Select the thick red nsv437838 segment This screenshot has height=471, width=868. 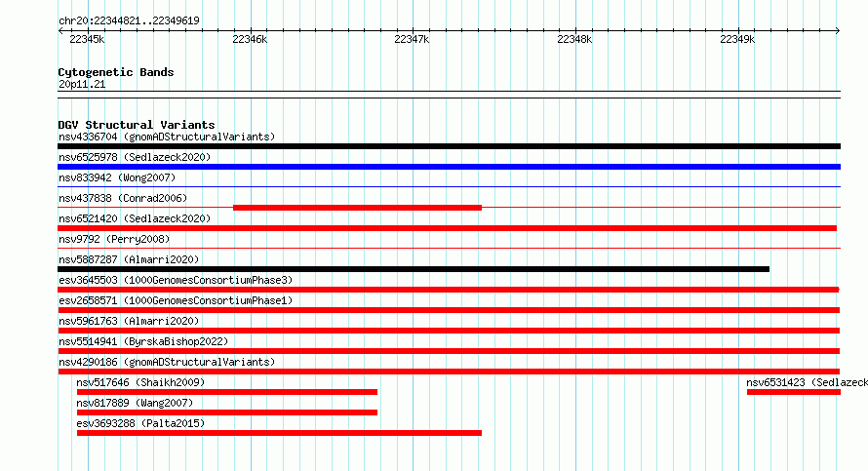click(x=357, y=208)
